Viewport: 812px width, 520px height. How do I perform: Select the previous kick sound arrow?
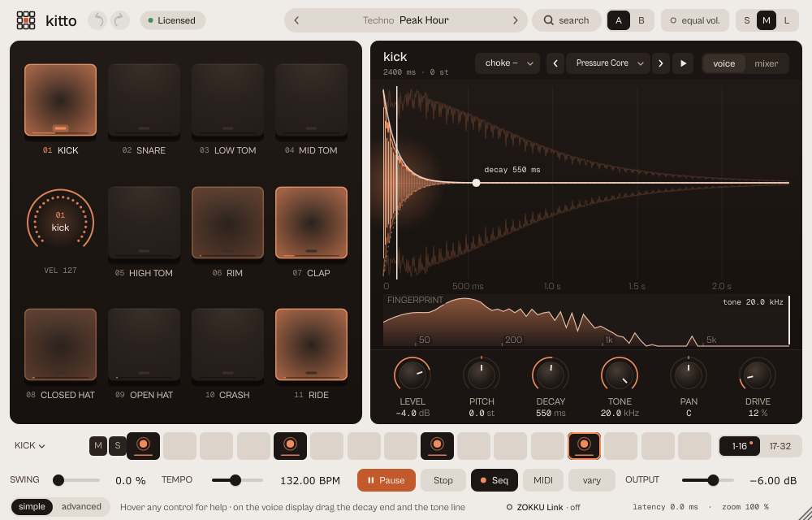(555, 63)
